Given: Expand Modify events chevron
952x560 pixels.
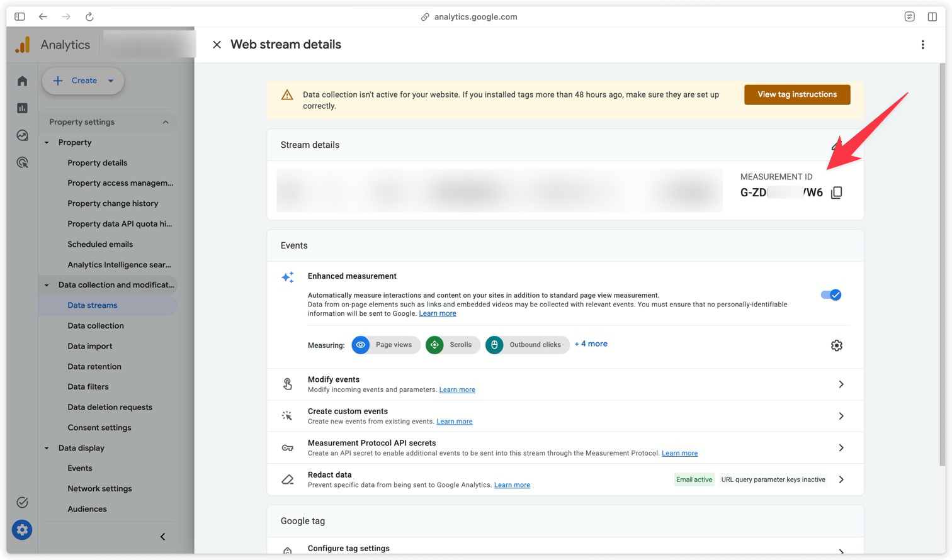Looking at the screenshot, I should tap(841, 384).
